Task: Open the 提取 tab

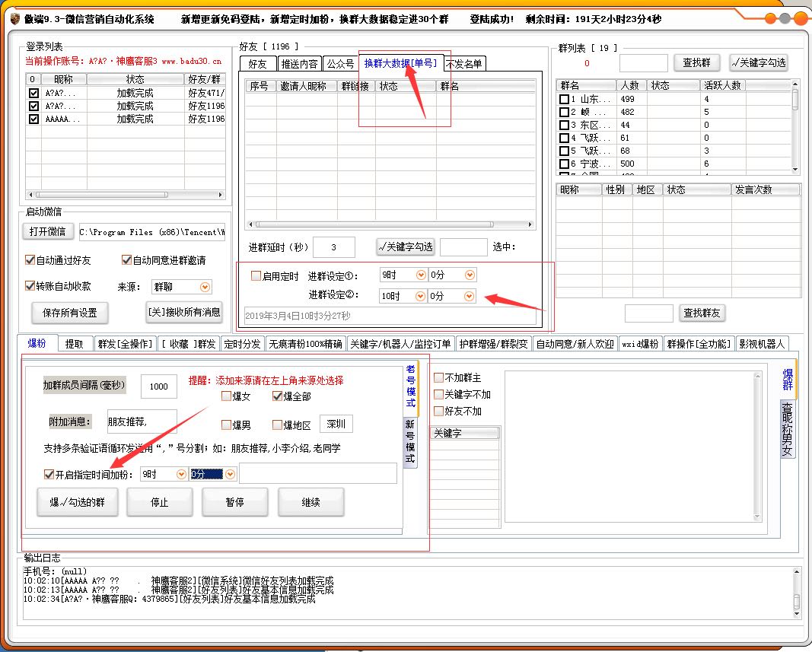Action: (x=74, y=345)
